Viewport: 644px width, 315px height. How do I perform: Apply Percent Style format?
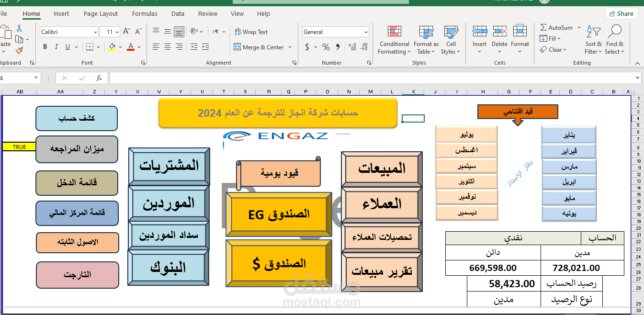click(x=326, y=47)
